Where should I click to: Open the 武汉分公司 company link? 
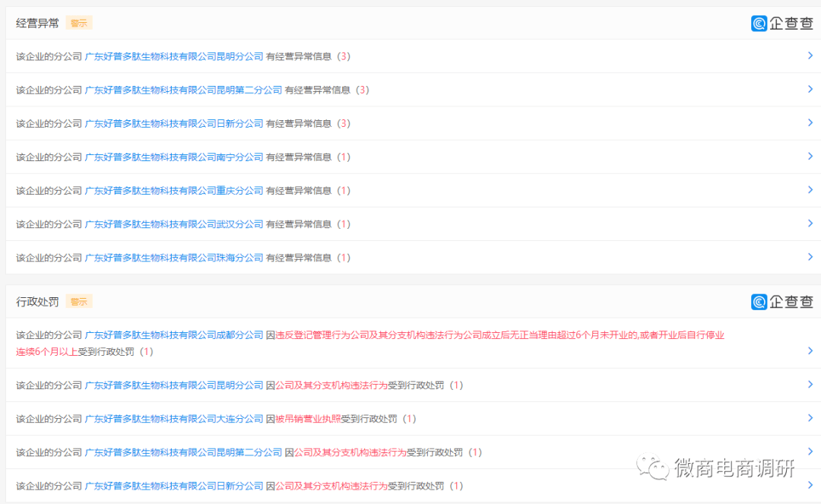pyautogui.click(x=174, y=223)
